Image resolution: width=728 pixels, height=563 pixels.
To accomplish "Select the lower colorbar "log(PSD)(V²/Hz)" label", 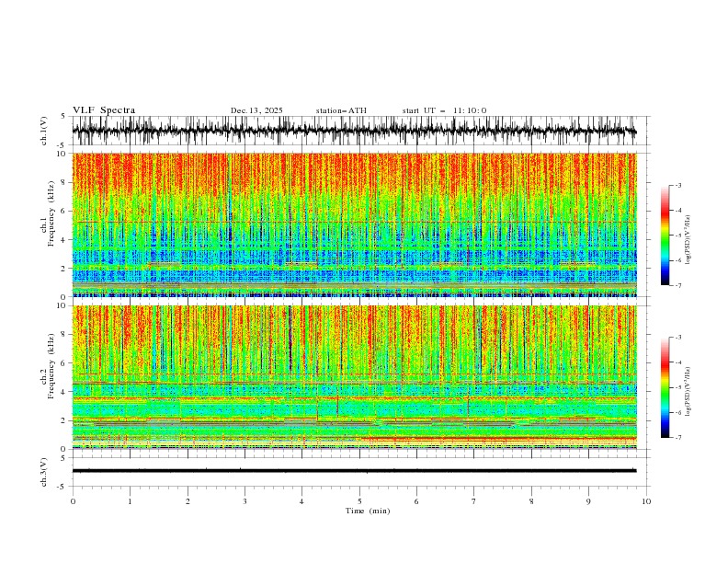I will tap(688, 392).
